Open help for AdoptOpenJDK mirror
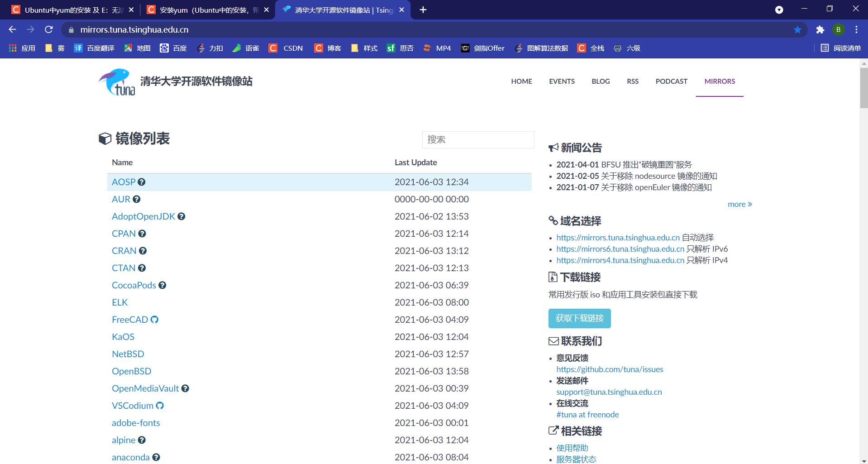868x464 pixels. (x=181, y=216)
